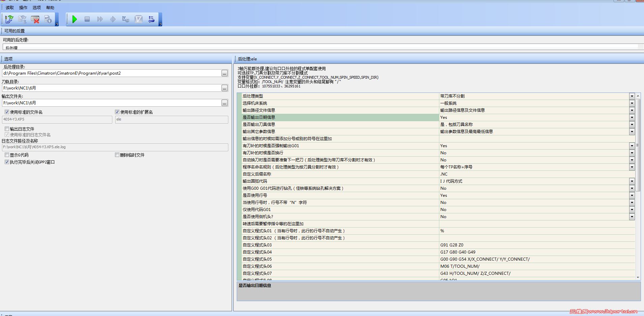Select the 转速后需要暂停指令等的在这里加 row

(341, 224)
